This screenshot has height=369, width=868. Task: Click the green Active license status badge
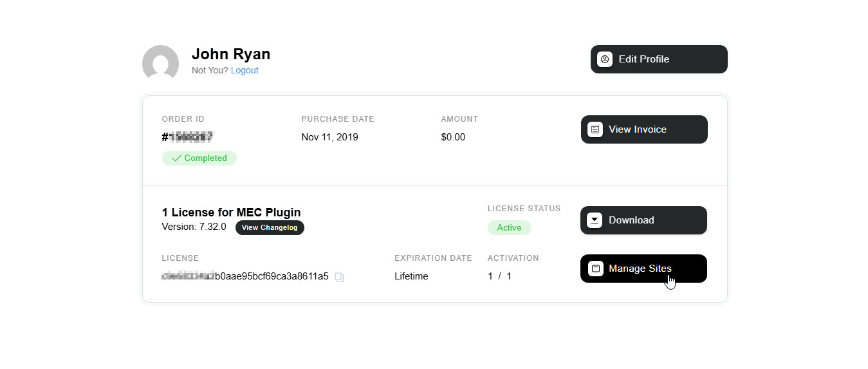pyautogui.click(x=509, y=227)
